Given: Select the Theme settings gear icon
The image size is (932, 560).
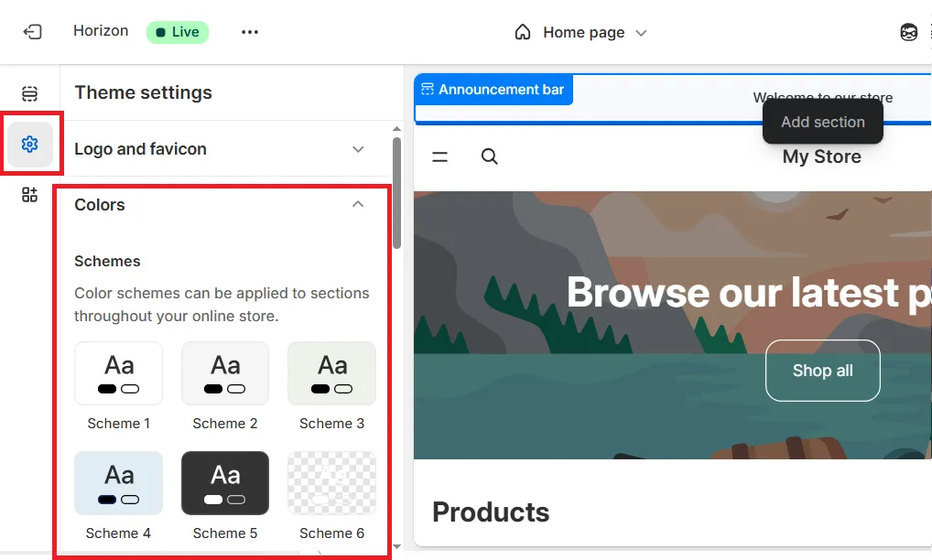Looking at the screenshot, I should tap(30, 145).
